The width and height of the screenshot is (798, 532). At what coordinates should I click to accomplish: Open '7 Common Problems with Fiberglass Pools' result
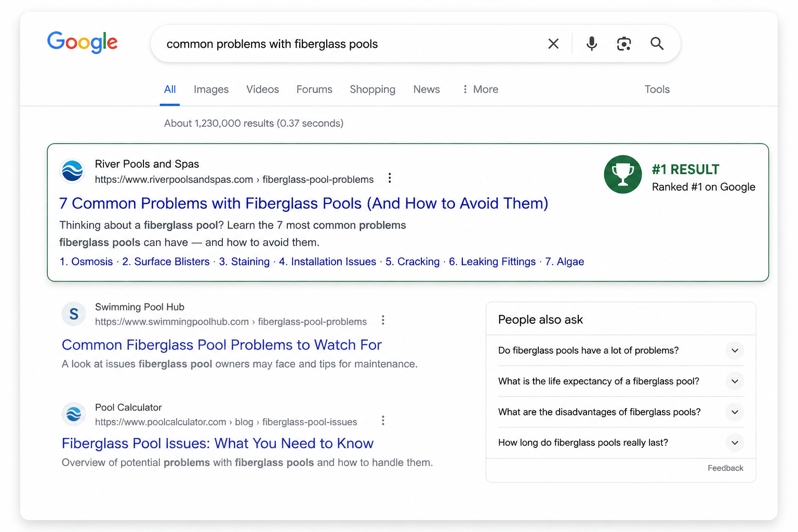pyautogui.click(x=303, y=203)
